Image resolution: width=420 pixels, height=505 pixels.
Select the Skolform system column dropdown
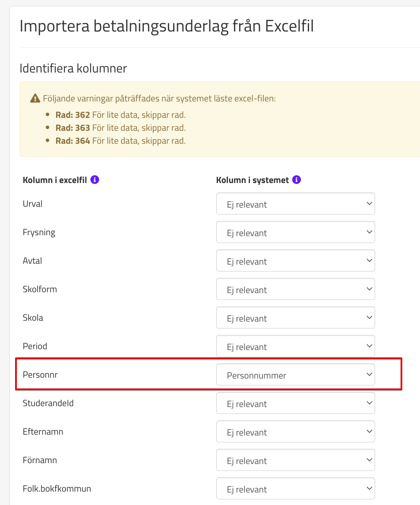point(295,290)
